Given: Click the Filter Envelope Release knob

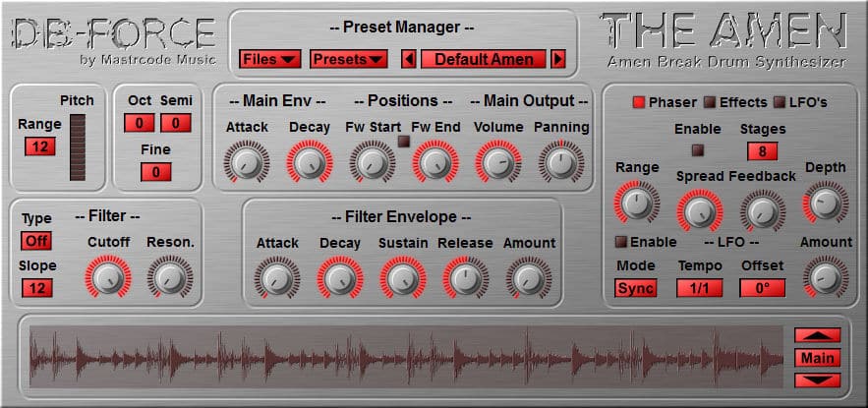Looking at the screenshot, I should point(466,277).
